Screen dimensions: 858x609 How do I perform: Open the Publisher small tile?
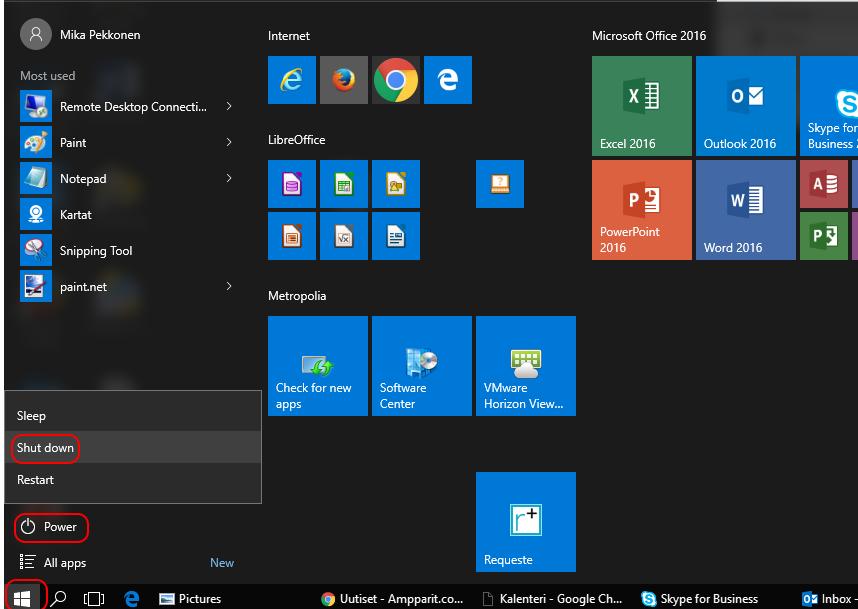(x=824, y=236)
